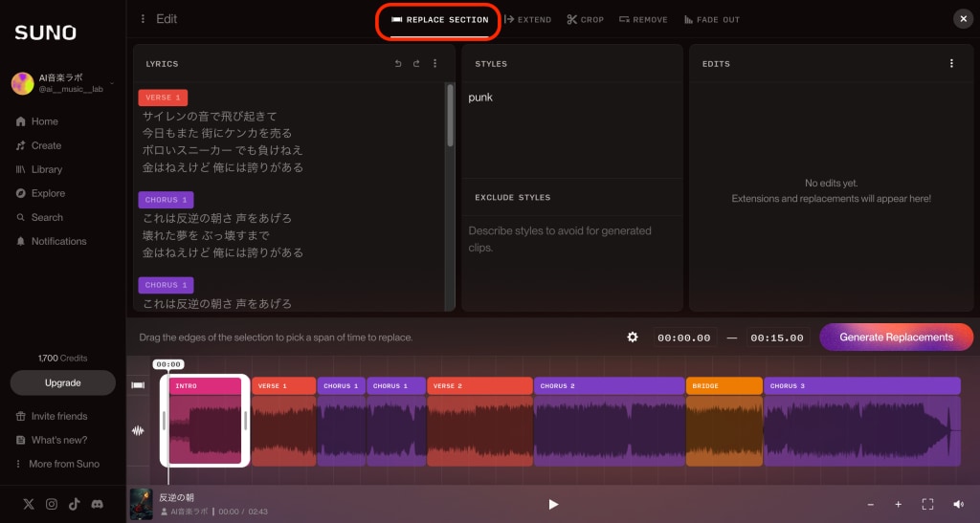Expand the AI音楽ラボ account dropdown
This screenshot has height=523, width=980.
pyautogui.click(x=112, y=83)
